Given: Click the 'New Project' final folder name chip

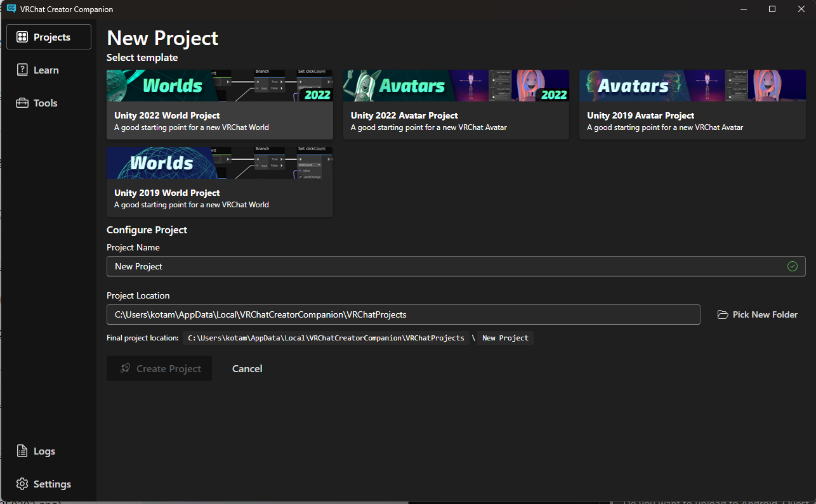Looking at the screenshot, I should point(505,338).
